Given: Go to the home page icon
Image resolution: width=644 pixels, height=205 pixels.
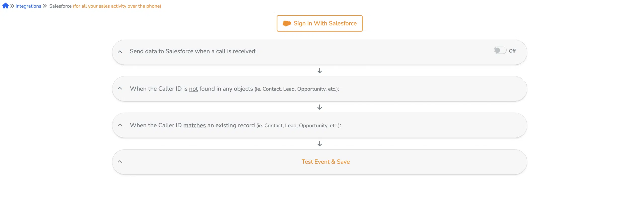Looking at the screenshot, I should tap(6, 6).
